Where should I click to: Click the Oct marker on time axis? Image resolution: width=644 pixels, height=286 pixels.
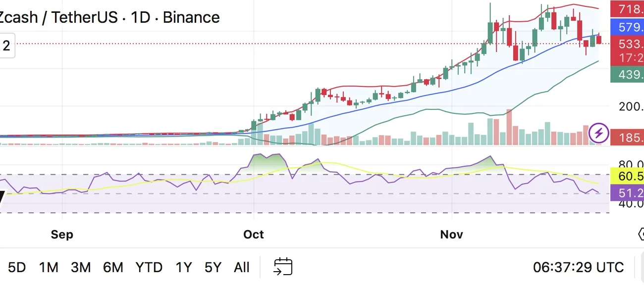254,234
